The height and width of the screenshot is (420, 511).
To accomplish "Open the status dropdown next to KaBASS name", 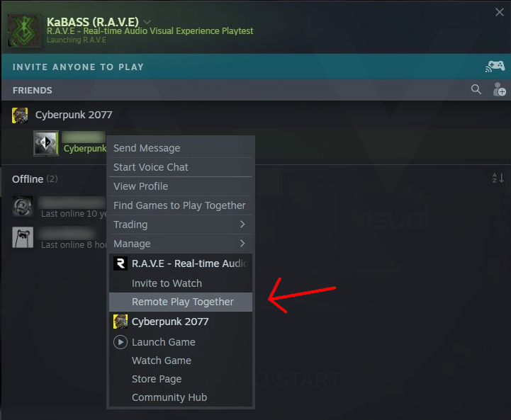I will click(147, 22).
